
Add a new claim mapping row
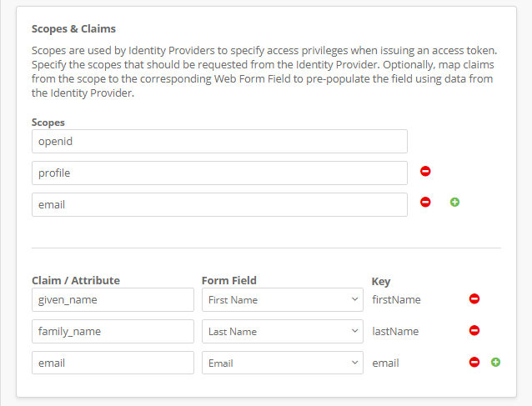pyautogui.click(x=495, y=363)
